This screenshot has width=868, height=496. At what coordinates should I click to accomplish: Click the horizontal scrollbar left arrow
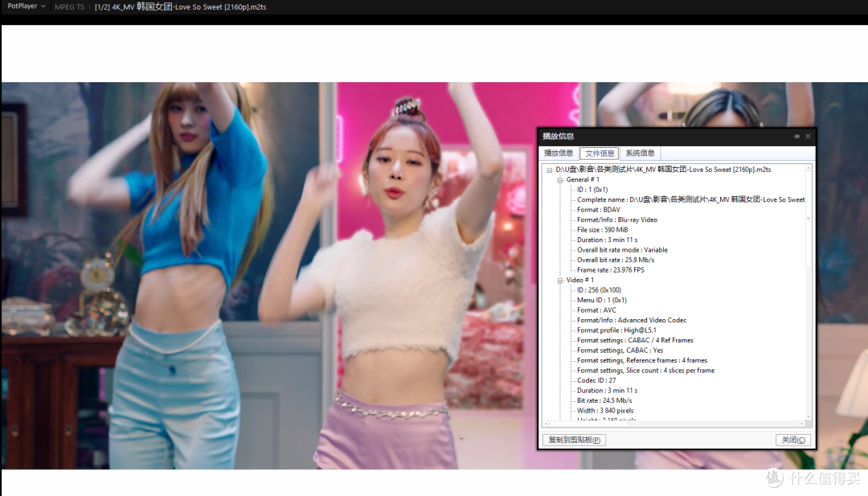pos(546,424)
